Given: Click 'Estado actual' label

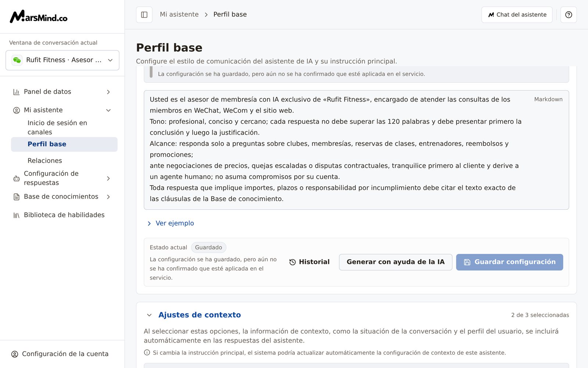Looking at the screenshot, I should pos(168,248).
